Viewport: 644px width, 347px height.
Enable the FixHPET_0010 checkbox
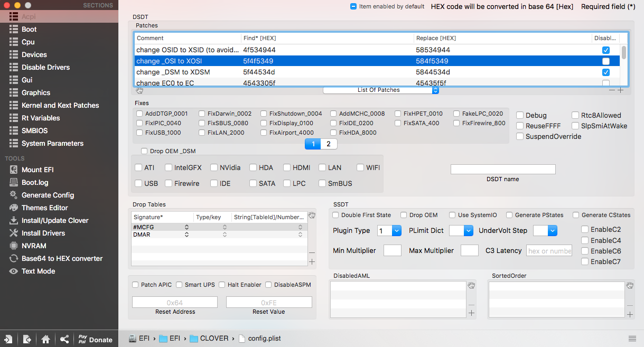click(x=398, y=114)
